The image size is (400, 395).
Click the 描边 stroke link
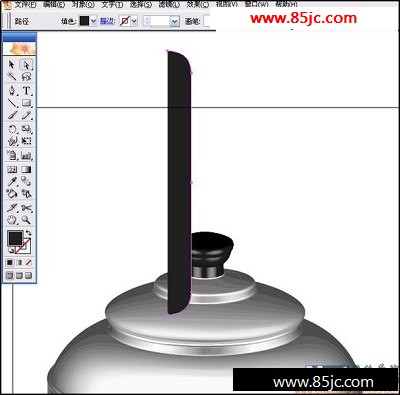108,21
